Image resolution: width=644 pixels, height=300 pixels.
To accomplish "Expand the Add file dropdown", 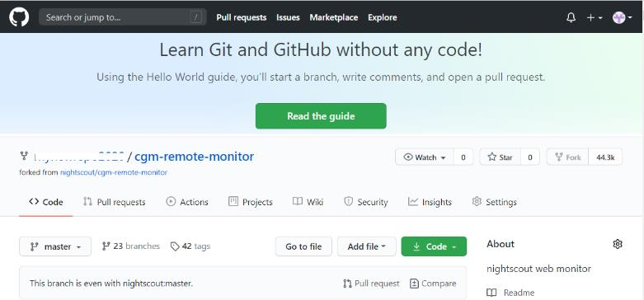I will (x=367, y=246).
